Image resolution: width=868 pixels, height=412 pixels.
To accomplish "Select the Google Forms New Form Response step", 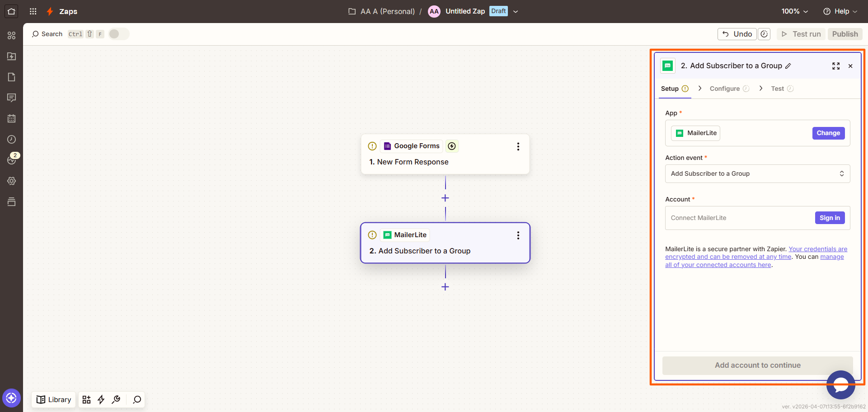I will 445,154.
